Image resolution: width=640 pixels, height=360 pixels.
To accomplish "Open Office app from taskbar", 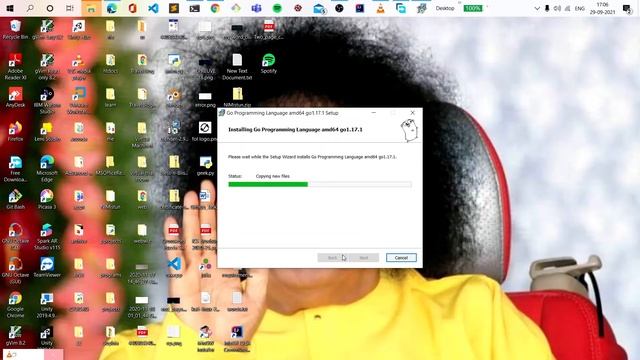I will [132, 8].
